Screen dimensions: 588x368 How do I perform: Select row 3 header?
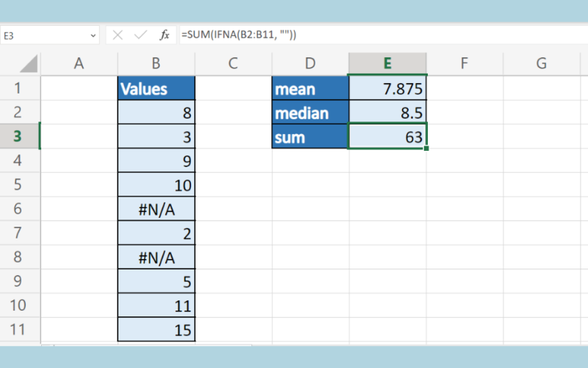tap(19, 137)
